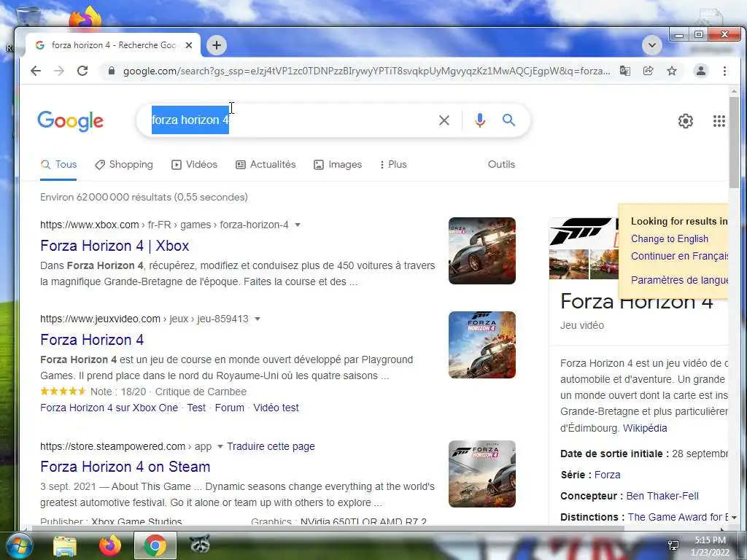Select the Tous search tab
This screenshot has width=747, height=560.
[x=58, y=165]
